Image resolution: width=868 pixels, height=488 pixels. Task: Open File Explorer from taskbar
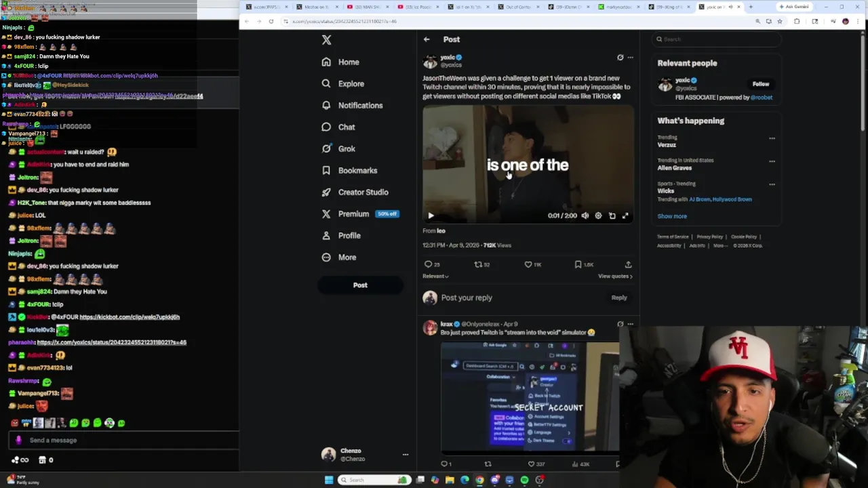tap(450, 480)
